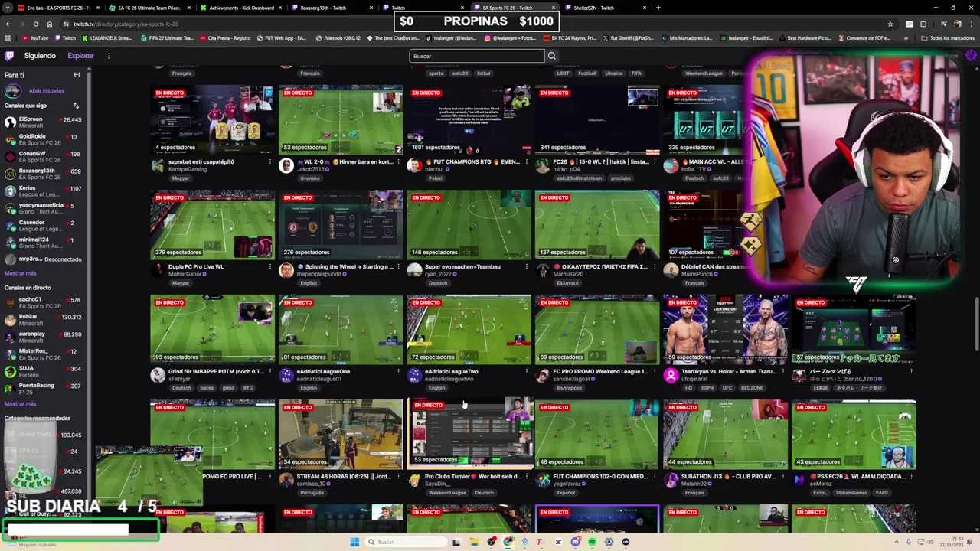
Task: Expand Mostrar más under live channels
Action: [20, 403]
